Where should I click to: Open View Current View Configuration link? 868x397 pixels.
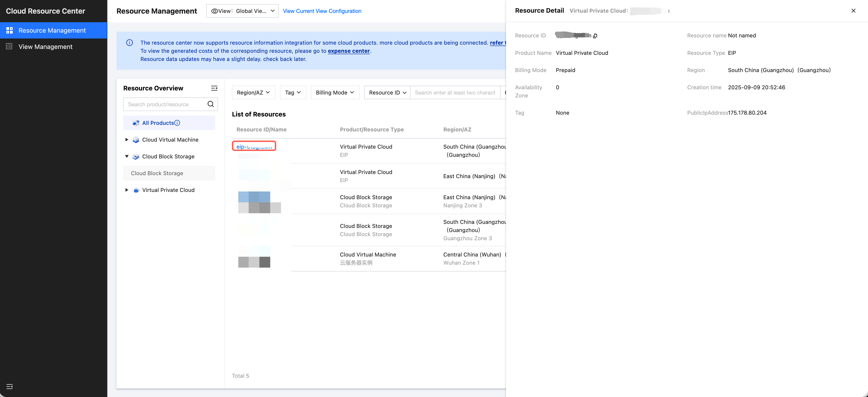(x=322, y=11)
